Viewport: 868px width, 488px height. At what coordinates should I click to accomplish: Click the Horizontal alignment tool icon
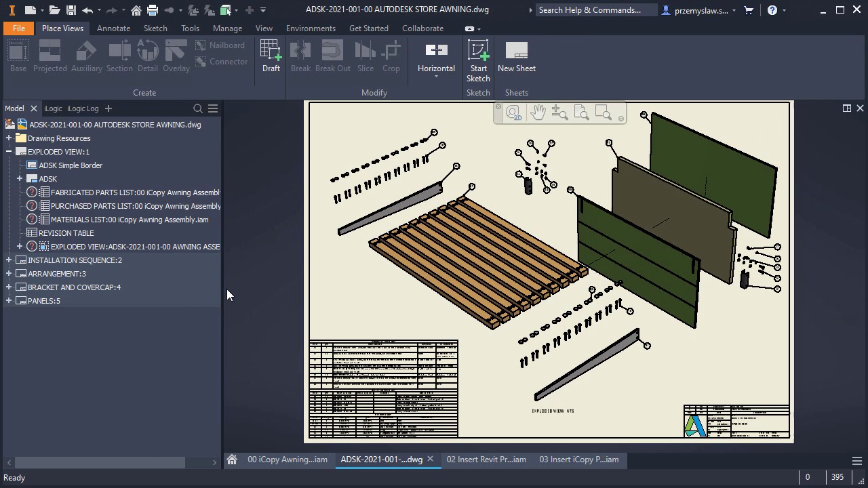pyautogui.click(x=436, y=50)
